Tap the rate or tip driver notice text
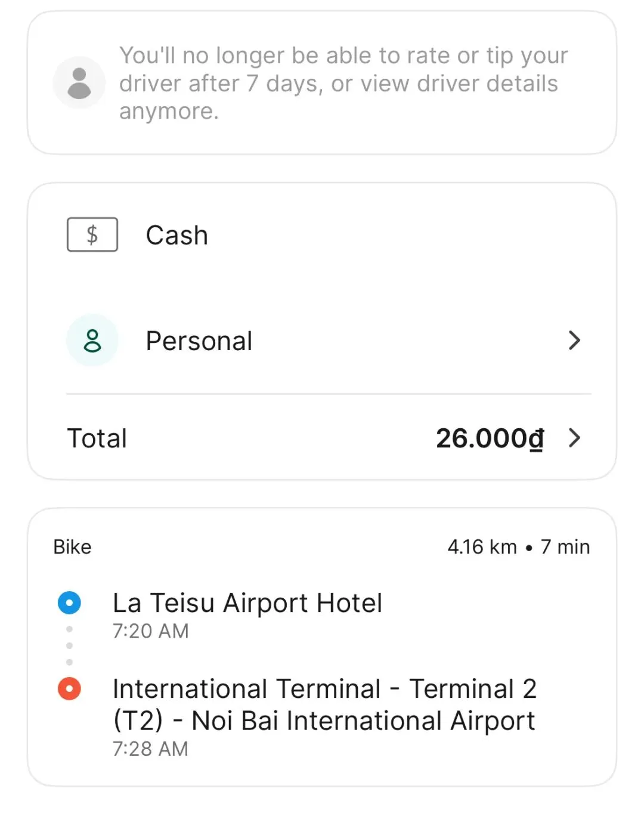The height and width of the screenshot is (813, 644). point(343,83)
